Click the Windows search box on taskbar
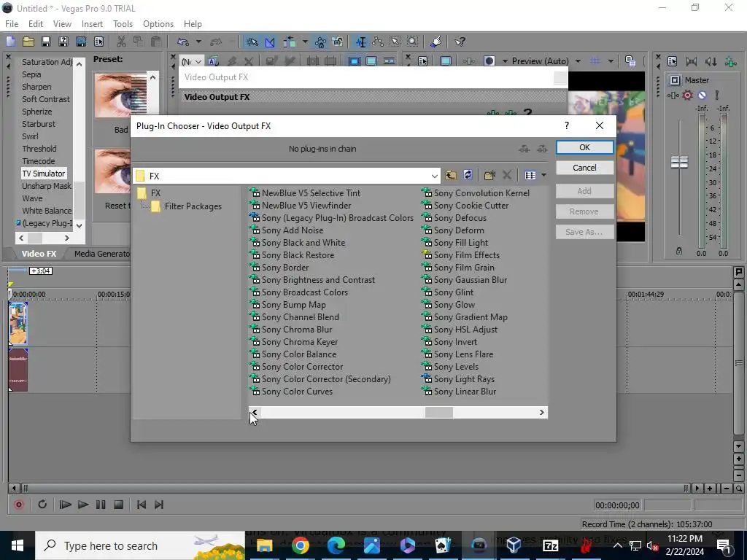 tap(140, 545)
